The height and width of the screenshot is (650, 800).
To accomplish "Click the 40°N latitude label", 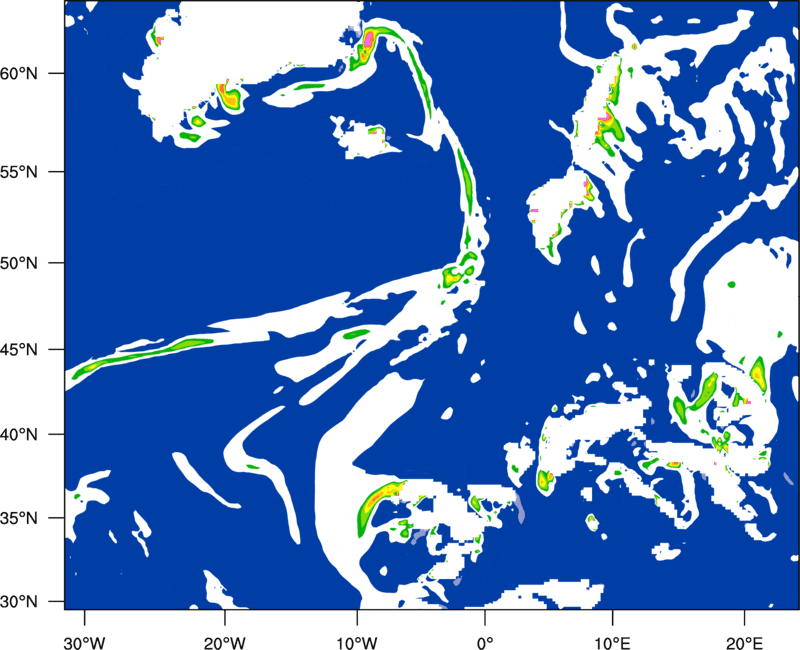I will [19, 435].
